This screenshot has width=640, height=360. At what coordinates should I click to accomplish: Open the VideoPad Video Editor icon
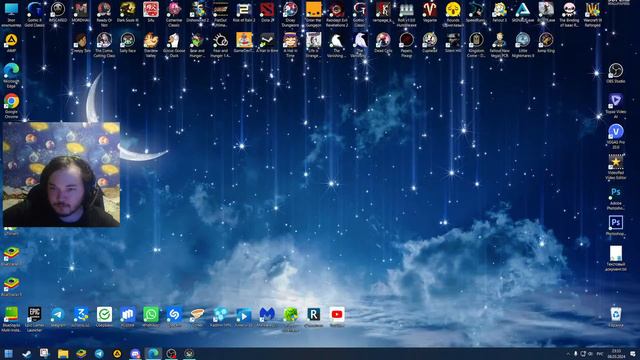pos(616,167)
